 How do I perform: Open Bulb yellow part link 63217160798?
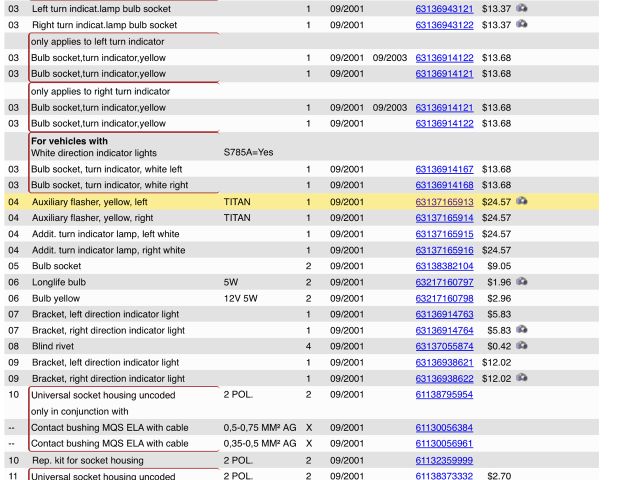[444, 298]
